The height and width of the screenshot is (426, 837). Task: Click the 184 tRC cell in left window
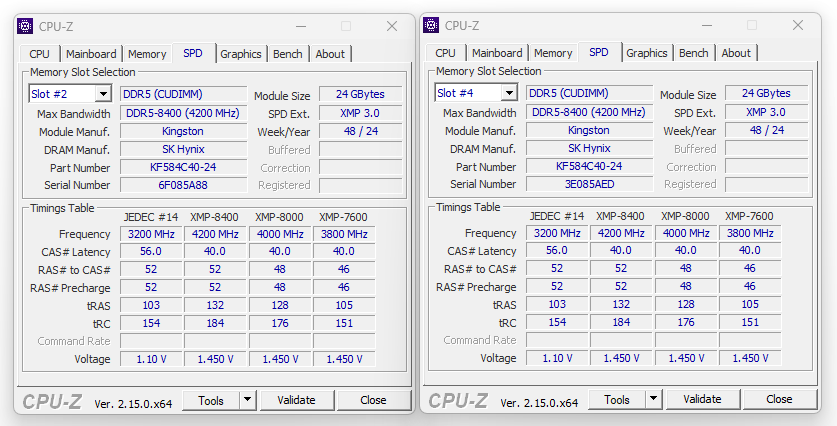click(x=215, y=323)
